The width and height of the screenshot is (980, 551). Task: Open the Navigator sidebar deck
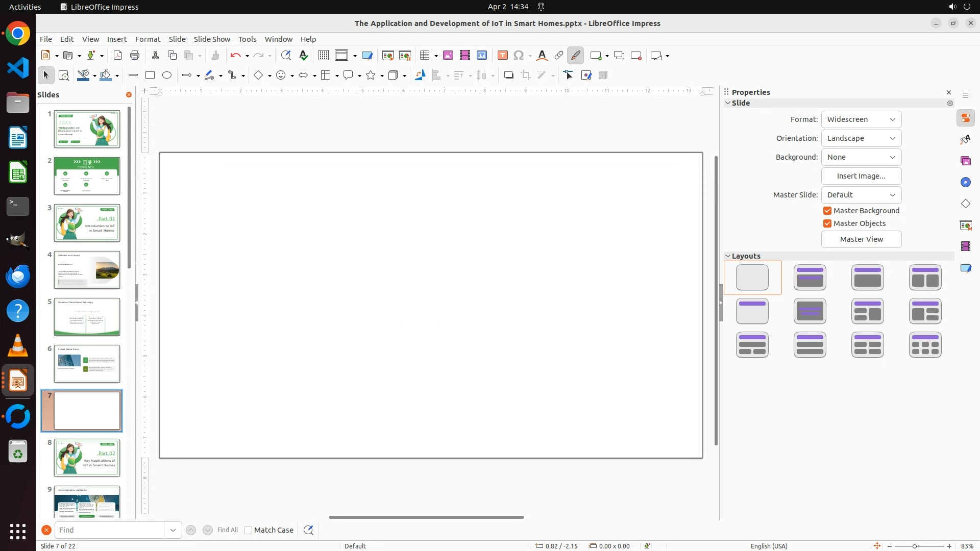(x=966, y=183)
